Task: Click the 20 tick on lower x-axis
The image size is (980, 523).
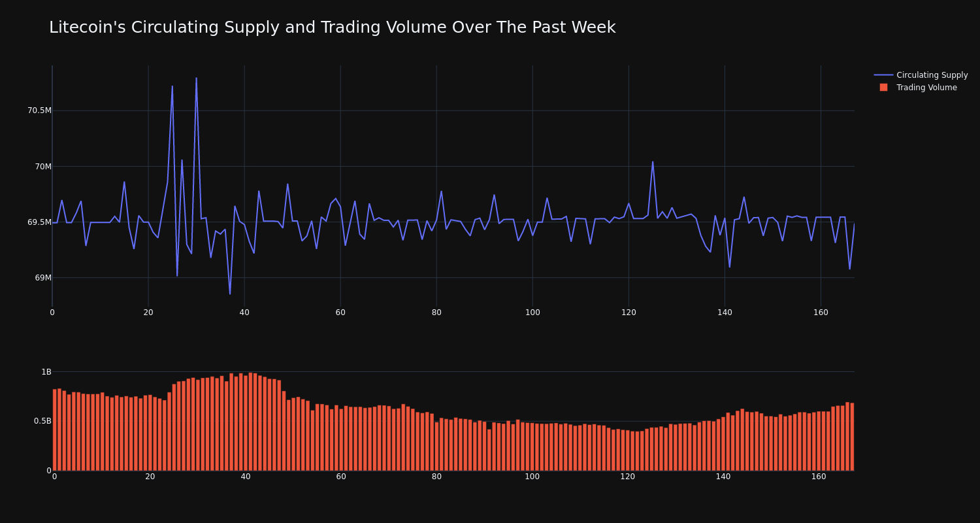Action: click(150, 477)
